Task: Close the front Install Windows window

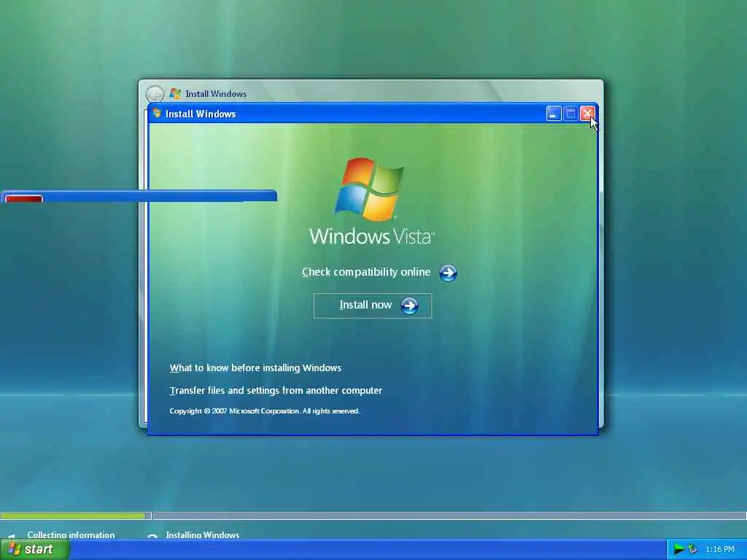Action: pos(587,114)
